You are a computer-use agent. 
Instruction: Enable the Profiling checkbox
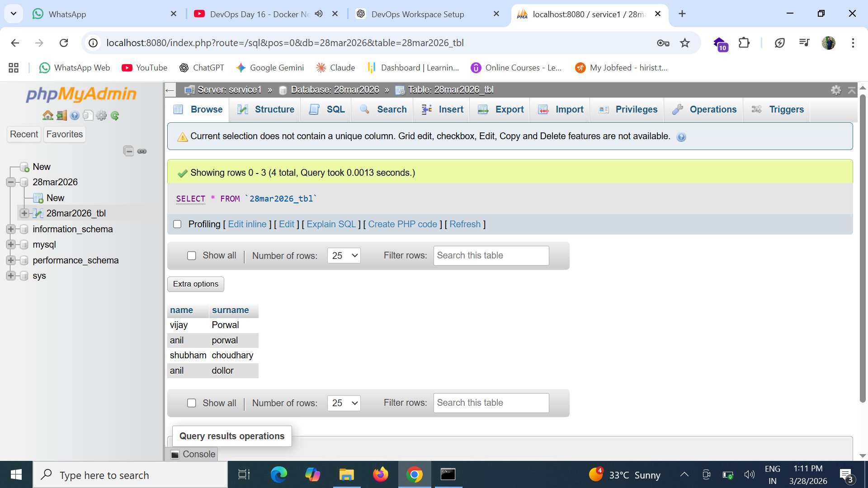pos(177,224)
